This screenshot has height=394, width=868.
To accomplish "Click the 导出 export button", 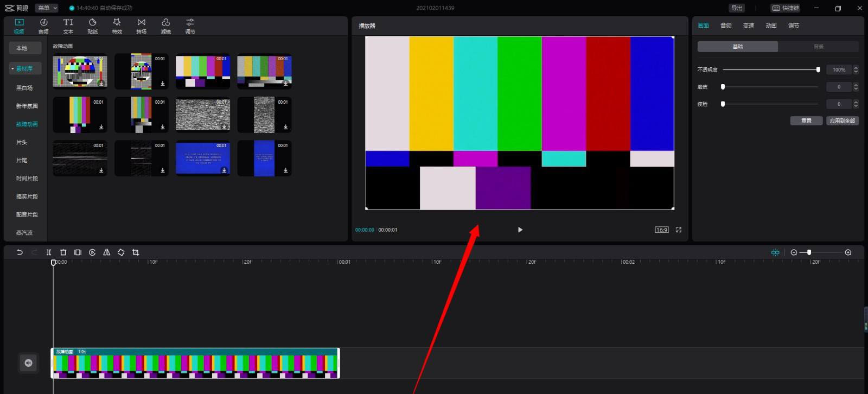I will (736, 8).
